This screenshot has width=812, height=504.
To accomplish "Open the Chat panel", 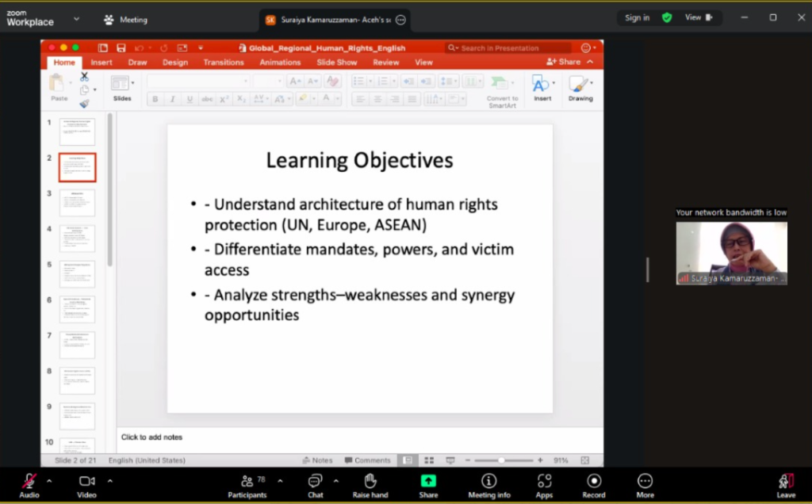I will tap(315, 486).
